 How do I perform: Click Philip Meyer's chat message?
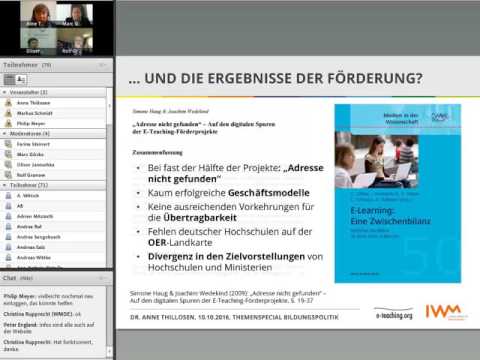pyautogui.click(x=48, y=300)
